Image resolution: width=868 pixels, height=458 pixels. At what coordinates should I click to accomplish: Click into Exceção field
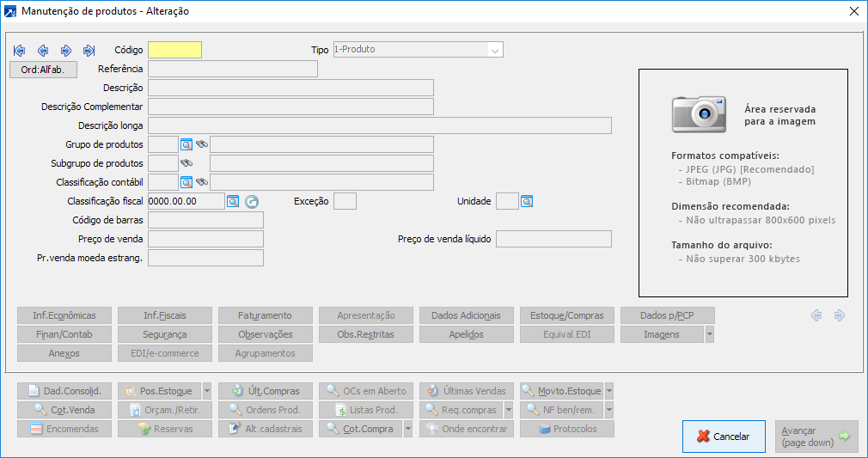[x=345, y=201]
